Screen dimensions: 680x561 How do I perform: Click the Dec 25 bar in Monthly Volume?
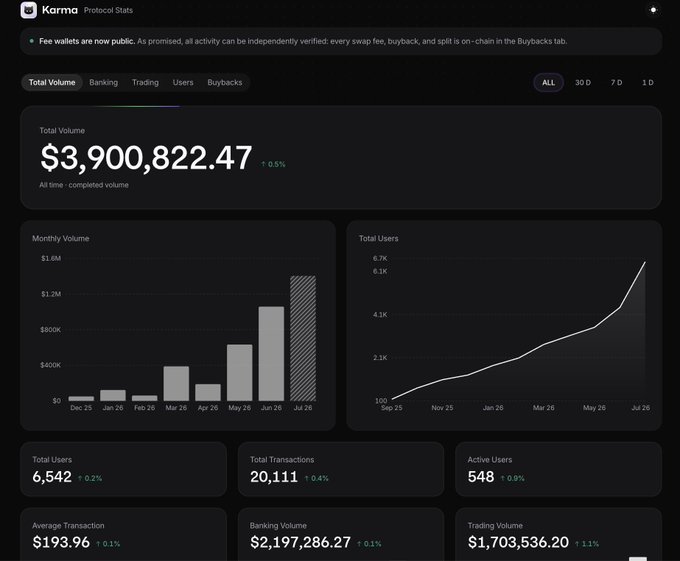81,398
